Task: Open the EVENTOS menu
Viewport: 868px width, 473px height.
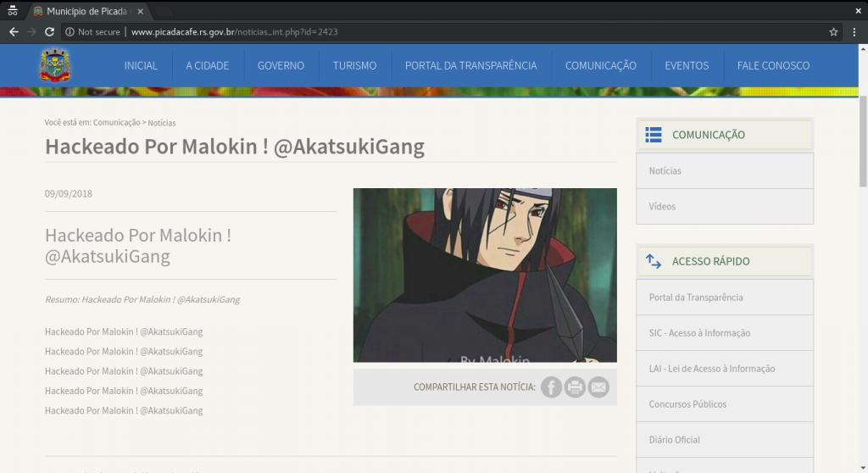Action: 687,65
